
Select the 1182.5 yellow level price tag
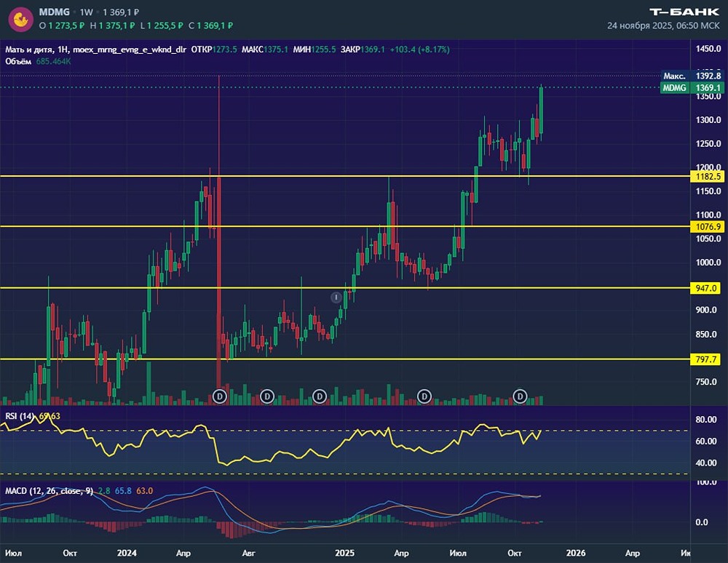click(707, 177)
